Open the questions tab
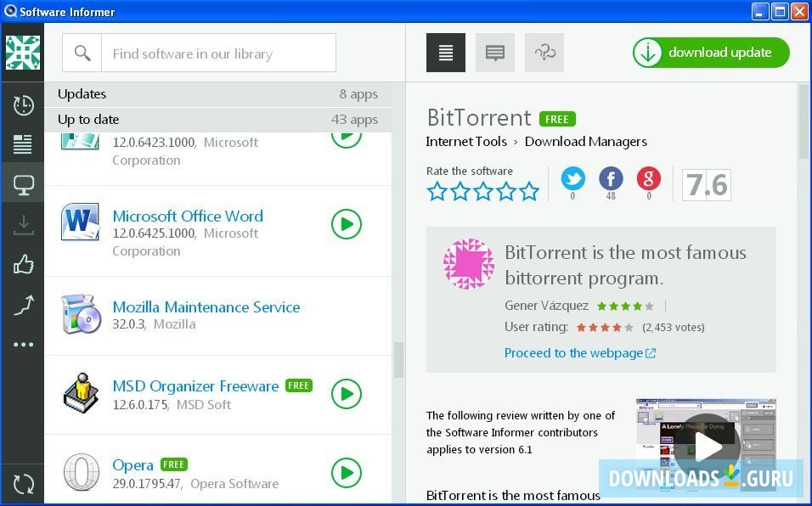This screenshot has width=812, height=506. tap(544, 52)
